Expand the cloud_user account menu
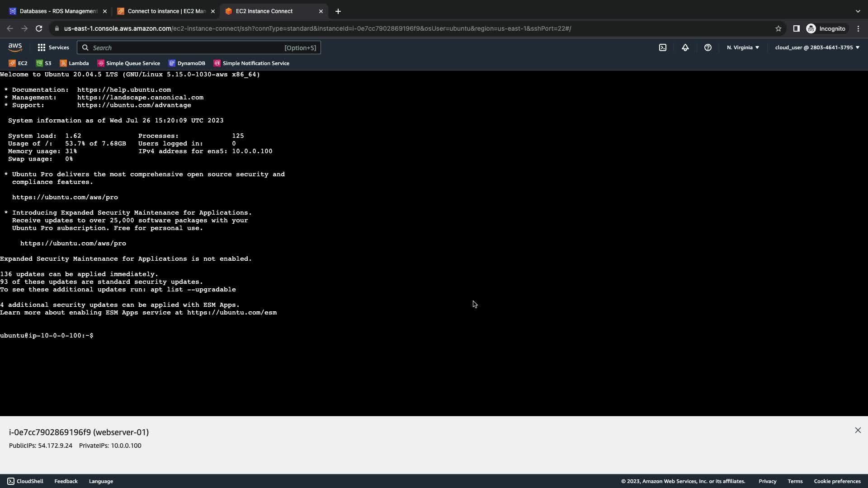Image resolution: width=868 pixels, height=488 pixels. coord(817,47)
